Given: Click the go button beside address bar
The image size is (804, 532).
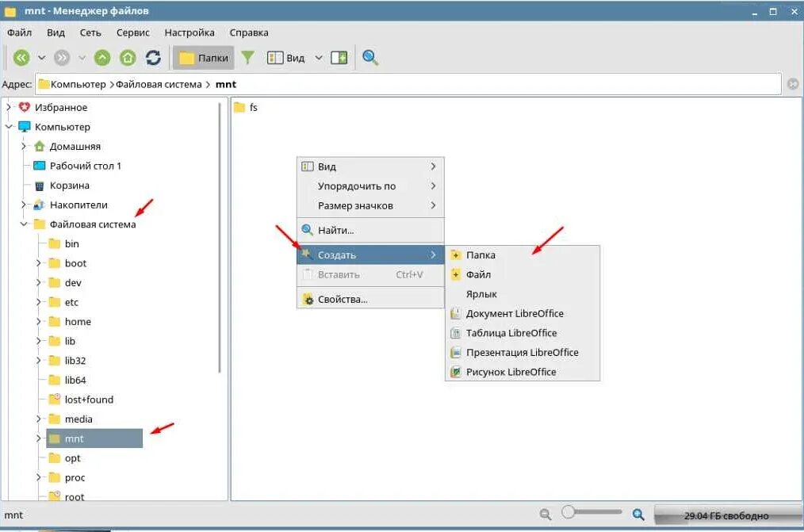Looking at the screenshot, I should pos(793,84).
